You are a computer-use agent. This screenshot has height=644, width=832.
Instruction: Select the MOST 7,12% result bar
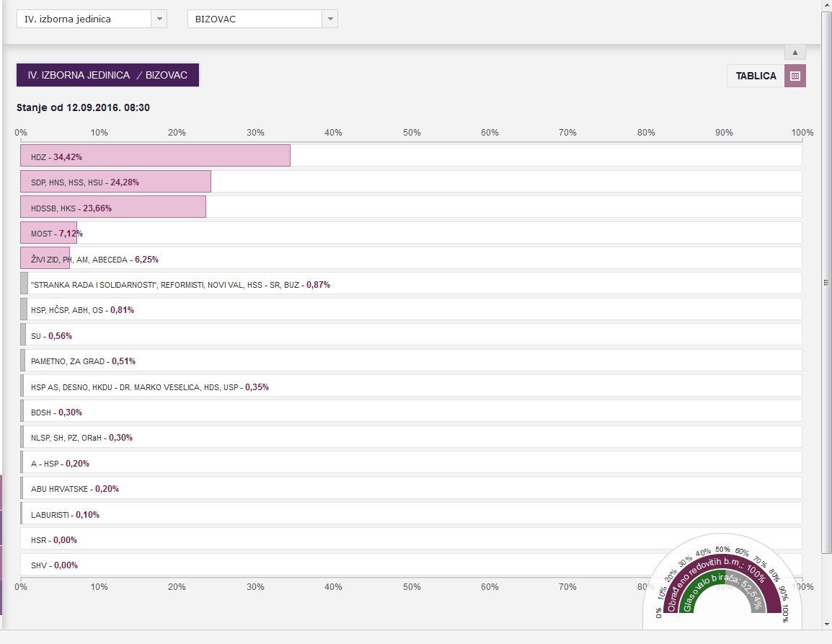point(49,233)
